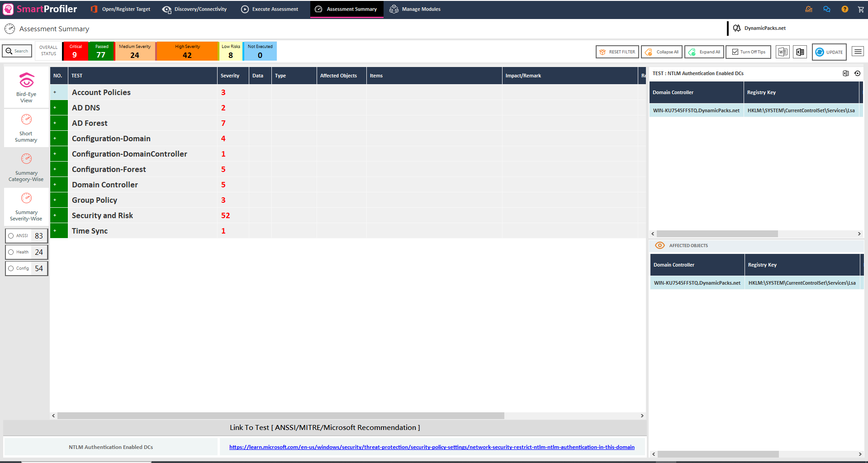Expand the Group Policy category

tap(59, 200)
